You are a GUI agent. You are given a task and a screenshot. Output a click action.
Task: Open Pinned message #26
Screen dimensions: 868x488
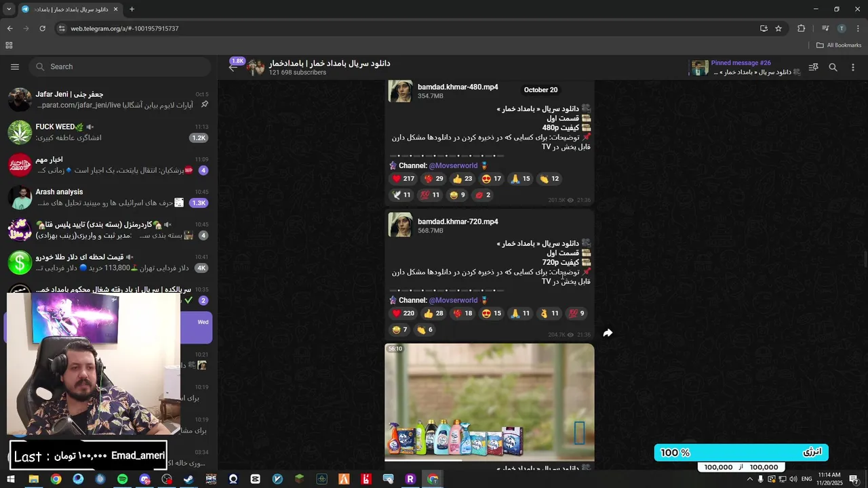745,67
